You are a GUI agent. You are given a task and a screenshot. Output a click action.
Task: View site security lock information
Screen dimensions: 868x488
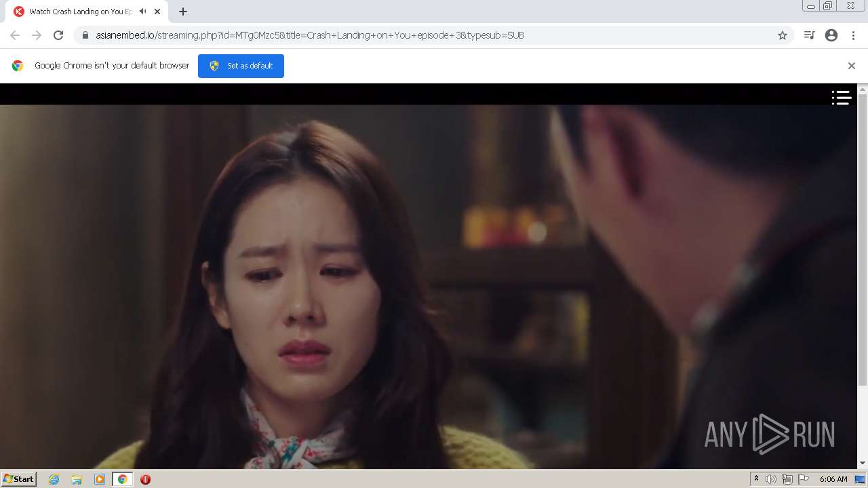coord(85,35)
